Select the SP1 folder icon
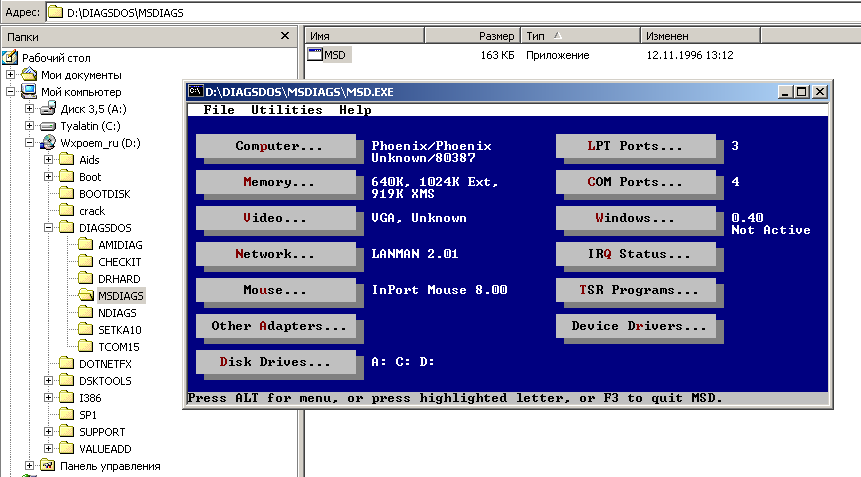Image resolution: width=861 pixels, height=477 pixels. click(x=66, y=414)
